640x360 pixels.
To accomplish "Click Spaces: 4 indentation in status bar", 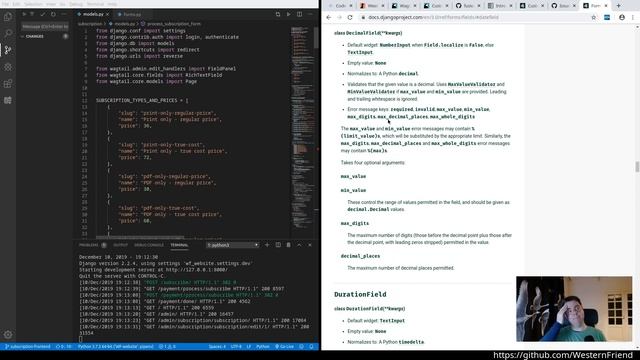I will (217, 347).
